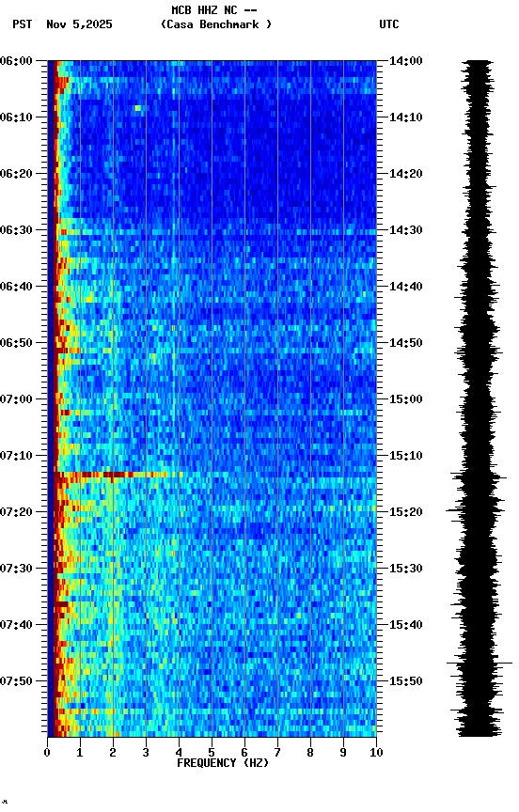Click the 9 Hz frequency tick label
The width and height of the screenshot is (519, 812).
point(343,753)
